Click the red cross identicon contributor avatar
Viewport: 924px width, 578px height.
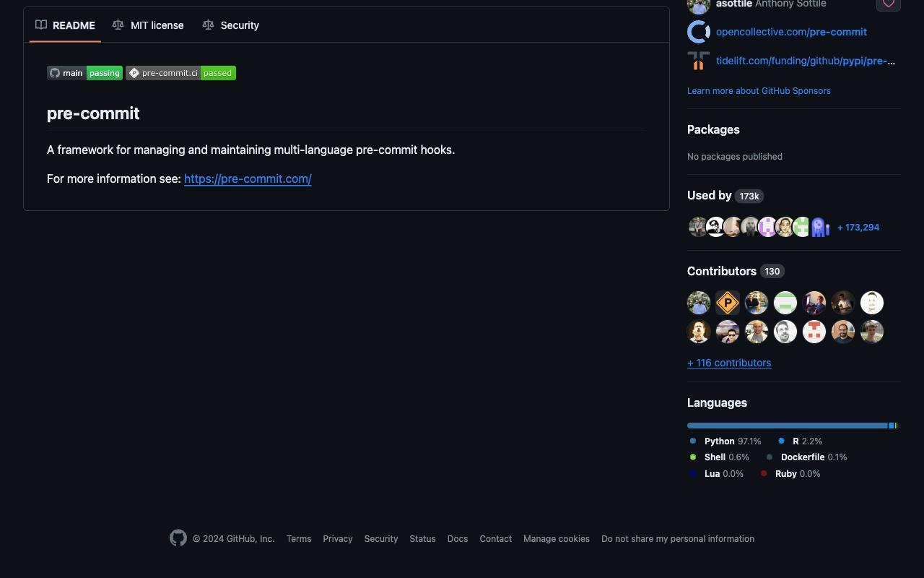(814, 332)
